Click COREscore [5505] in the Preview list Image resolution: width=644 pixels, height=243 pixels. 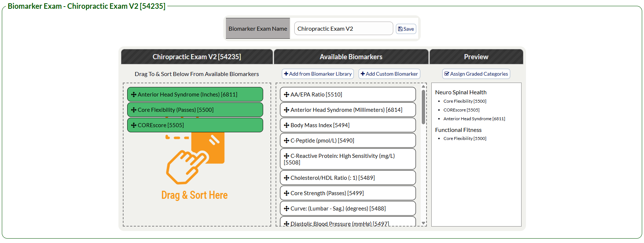[x=461, y=110]
